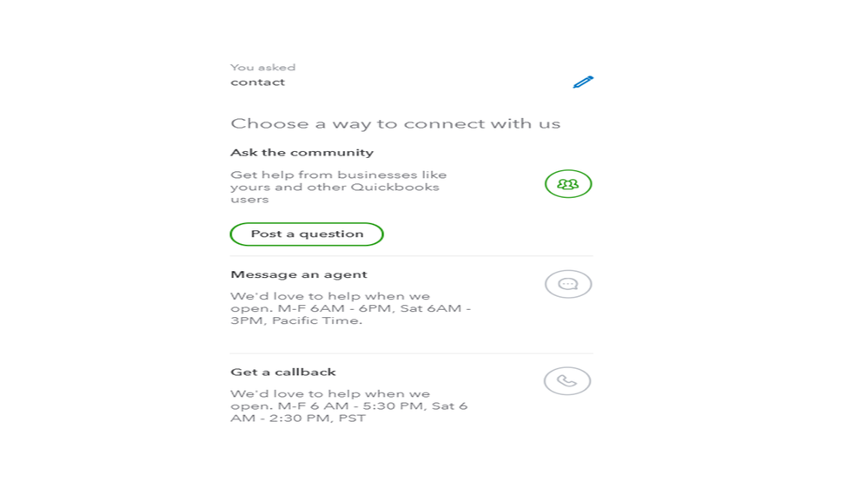Select the Get a callback heading
The width and height of the screenshot is (868, 488).
tap(282, 372)
